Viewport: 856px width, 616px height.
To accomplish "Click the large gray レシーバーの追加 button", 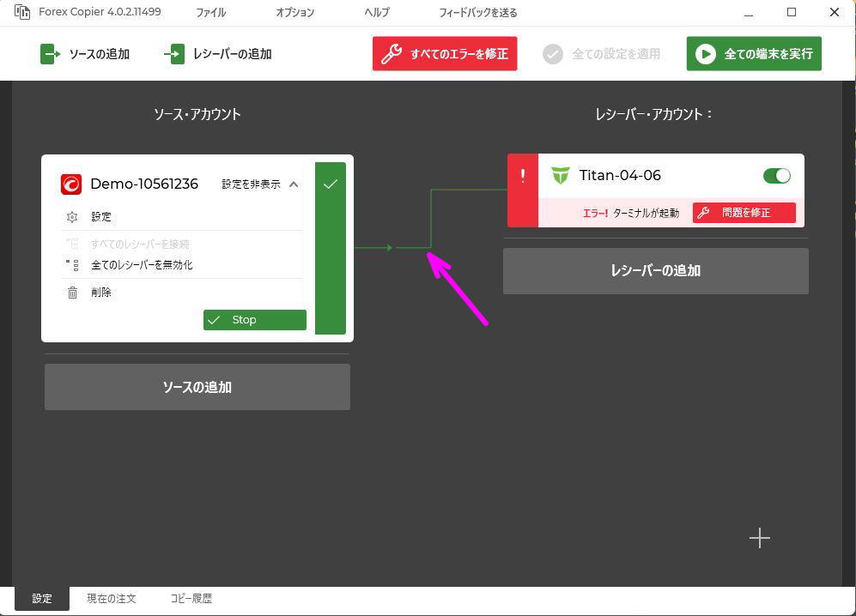I will coord(656,271).
